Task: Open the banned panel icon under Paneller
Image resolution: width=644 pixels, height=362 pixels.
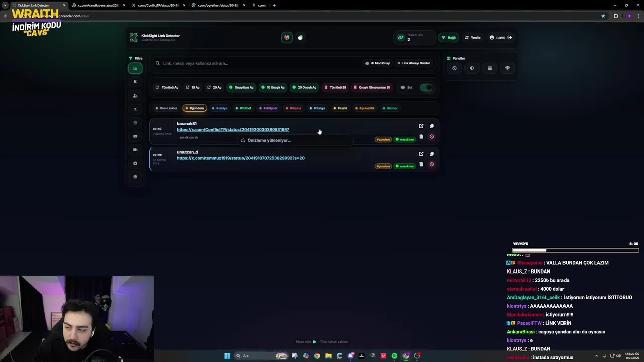Action: [x=454, y=68]
